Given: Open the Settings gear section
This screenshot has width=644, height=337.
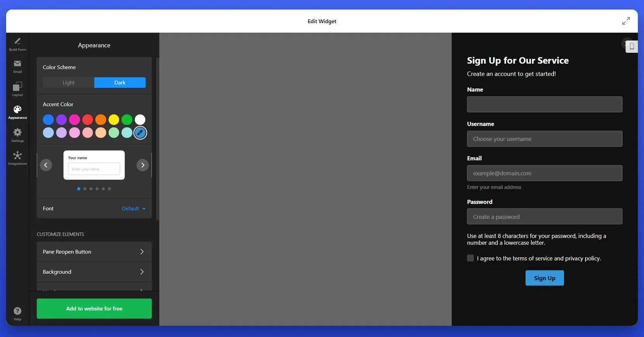Looking at the screenshot, I should 17,135.
